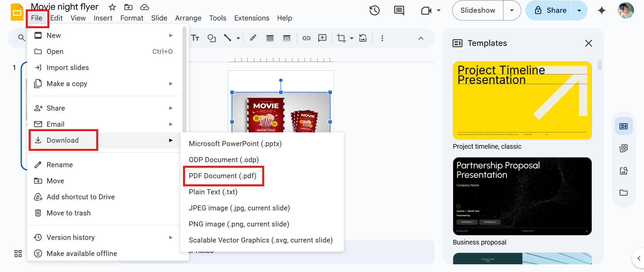Start the Slideshow
Image resolution: width=644 pixels, height=272 pixels.
478,10
